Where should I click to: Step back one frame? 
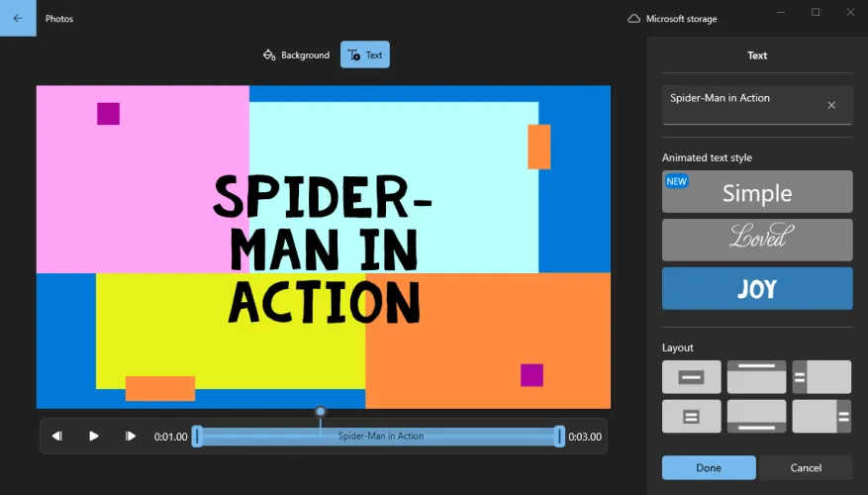(57, 436)
